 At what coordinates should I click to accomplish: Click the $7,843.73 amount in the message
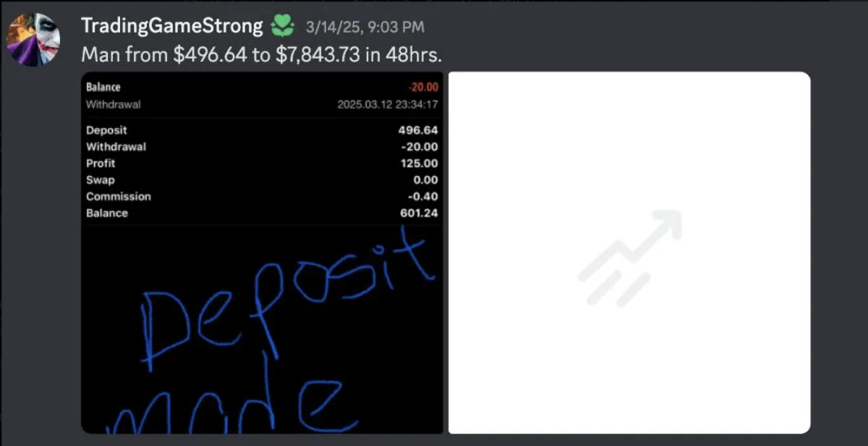(318, 54)
